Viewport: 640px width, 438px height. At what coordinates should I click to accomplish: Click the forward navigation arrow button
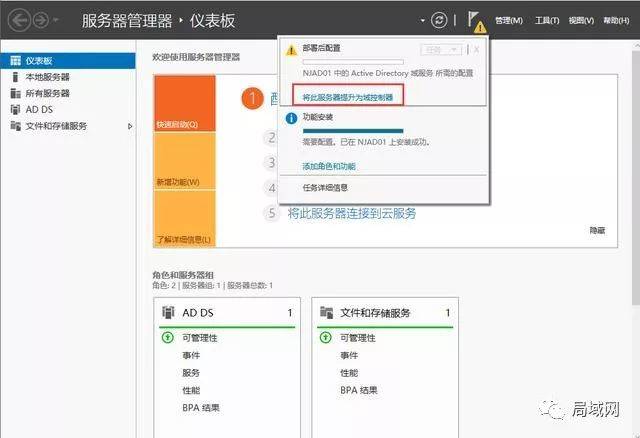click(41, 20)
